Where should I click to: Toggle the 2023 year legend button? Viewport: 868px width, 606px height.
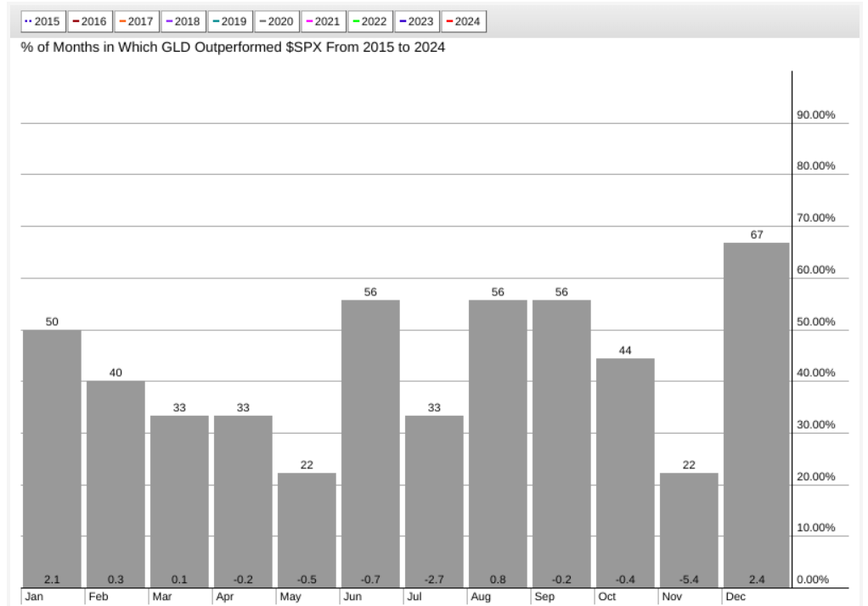[x=417, y=21]
